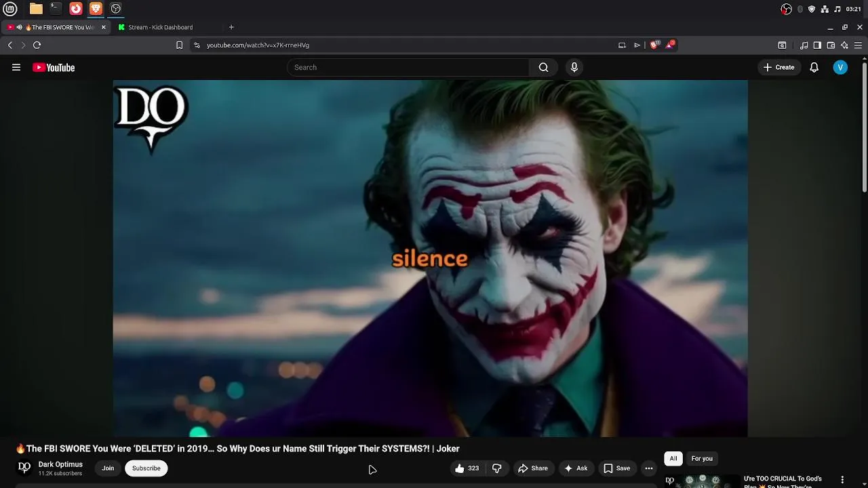Viewport: 868px width, 488px height.
Task: Click the send arrow icon in address bar
Action: [x=637, y=45]
